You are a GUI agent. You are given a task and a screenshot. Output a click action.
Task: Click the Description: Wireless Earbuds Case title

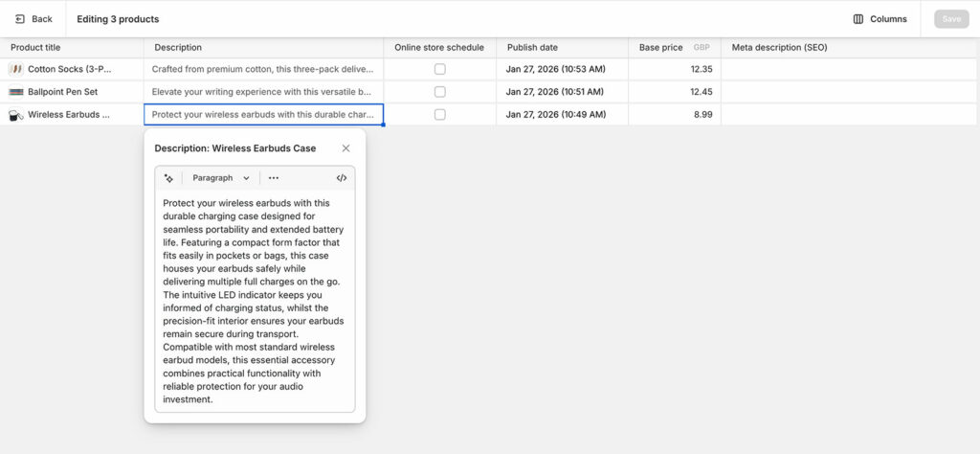coord(235,148)
